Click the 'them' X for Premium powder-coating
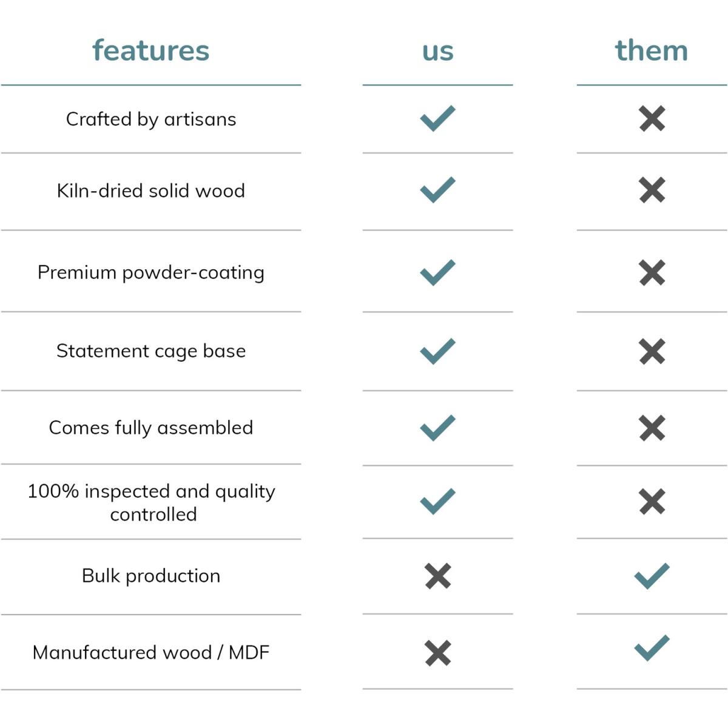This screenshot has width=728, height=728. pyautogui.click(x=652, y=272)
